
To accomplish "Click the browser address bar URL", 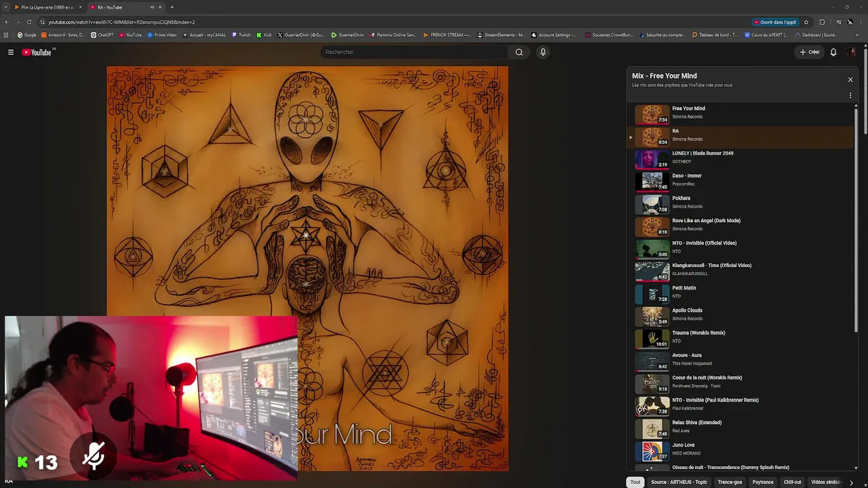I will click(x=121, y=22).
